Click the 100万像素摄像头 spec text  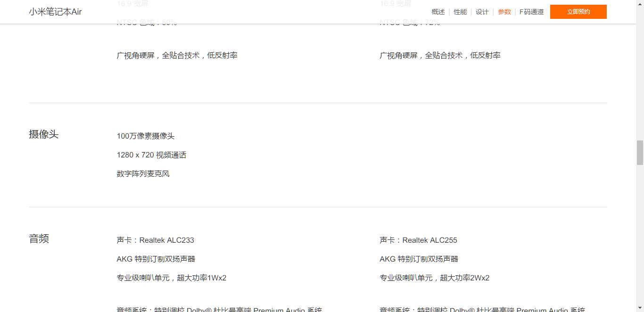tap(146, 136)
